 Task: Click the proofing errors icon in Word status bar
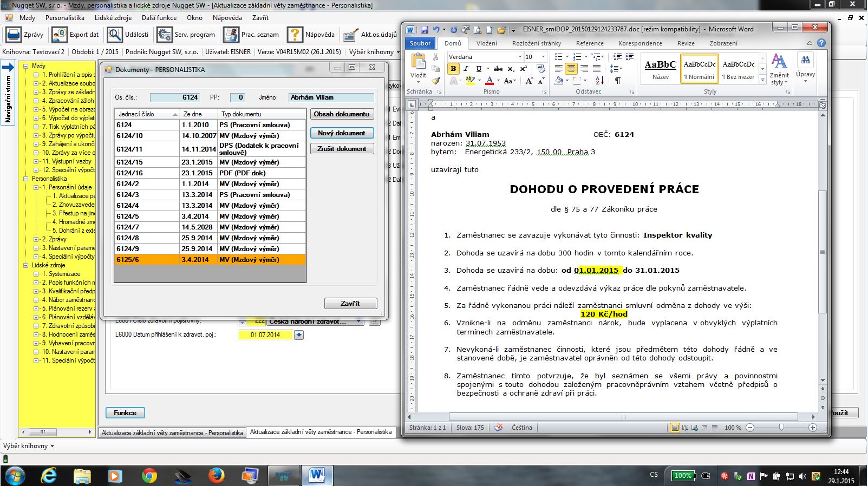click(498, 428)
